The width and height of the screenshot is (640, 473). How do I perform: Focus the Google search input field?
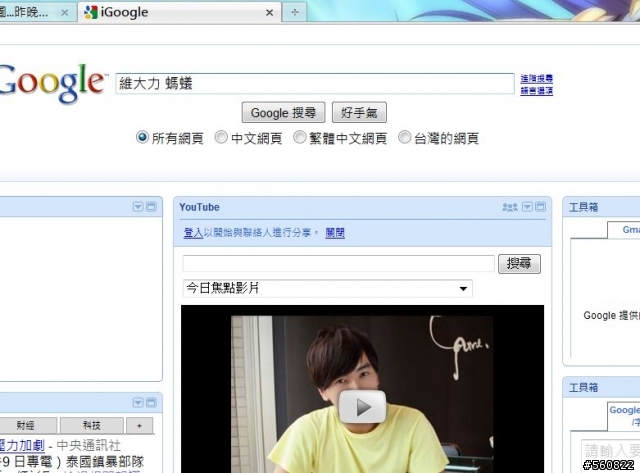[315, 84]
